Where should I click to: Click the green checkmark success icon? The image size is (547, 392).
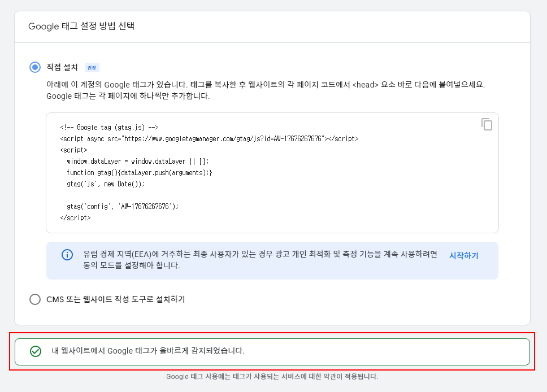coord(36,351)
